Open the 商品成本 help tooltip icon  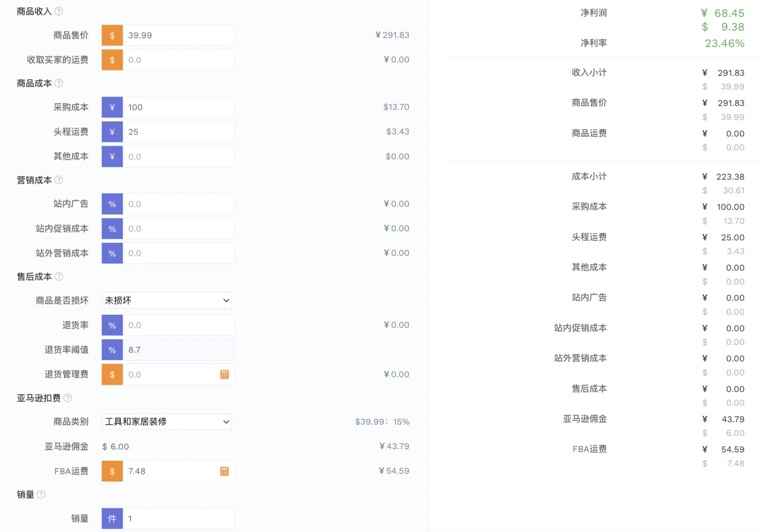coord(59,83)
